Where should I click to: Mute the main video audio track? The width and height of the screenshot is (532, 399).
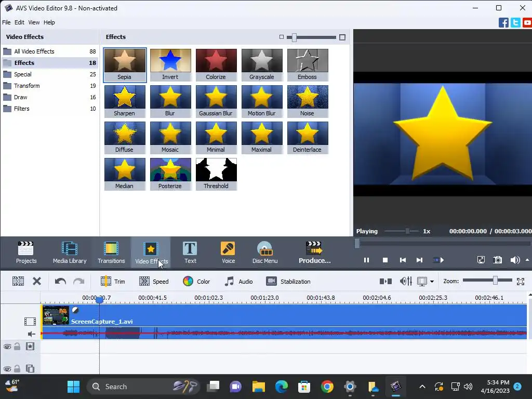(x=31, y=334)
